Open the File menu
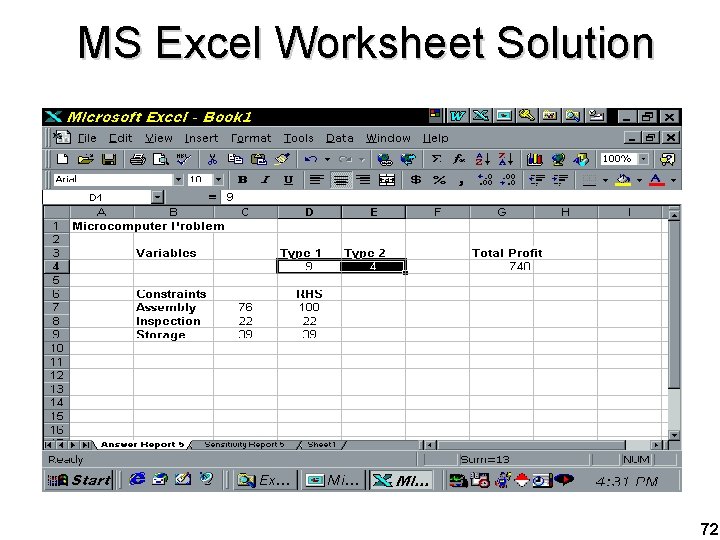This screenshot has height=540, width=720. coord(87,138)
